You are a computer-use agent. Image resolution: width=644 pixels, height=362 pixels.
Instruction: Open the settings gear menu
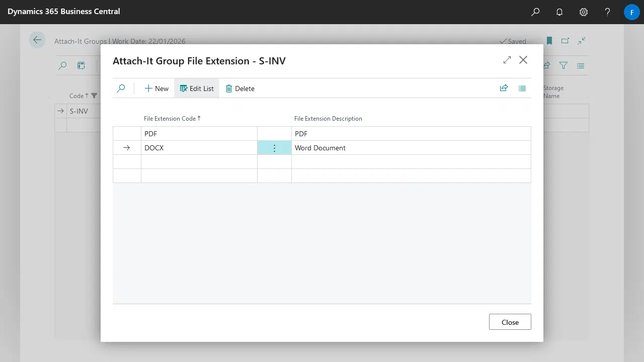(584, 12)
